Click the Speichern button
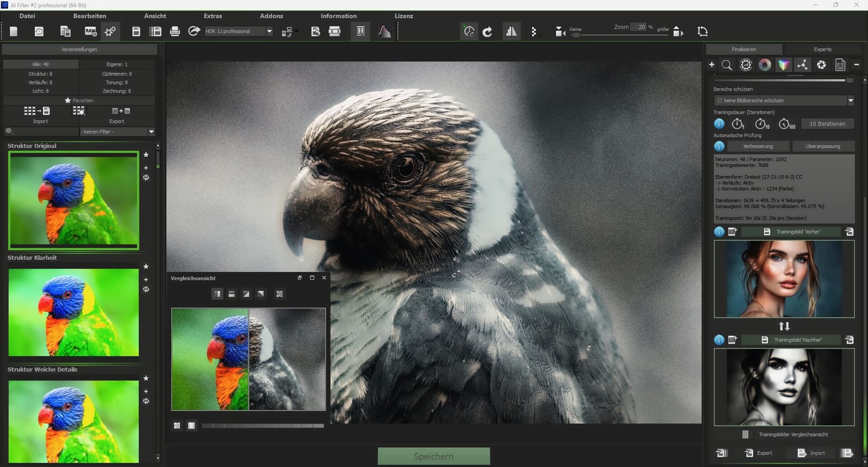Viewport: 868px width, 467px height. click(434, 456)
